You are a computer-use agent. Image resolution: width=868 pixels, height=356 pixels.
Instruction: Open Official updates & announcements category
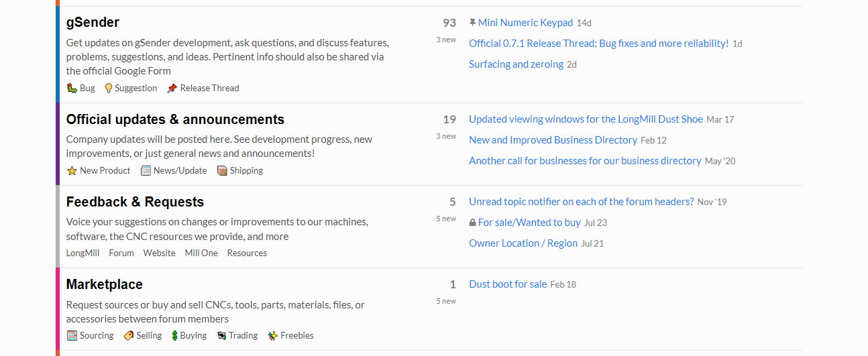pyautogui.click(x=175, y=119)
